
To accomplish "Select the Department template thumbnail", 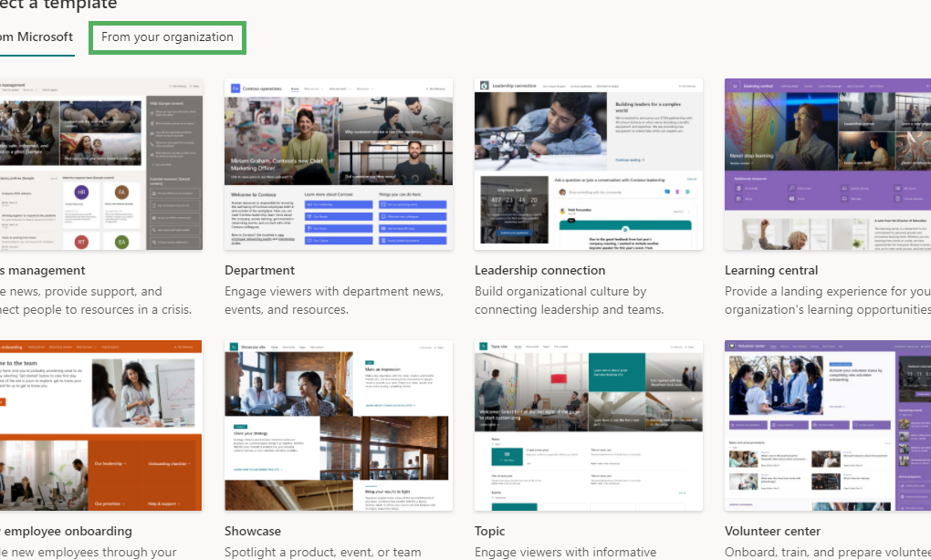I will coord(339,164).
